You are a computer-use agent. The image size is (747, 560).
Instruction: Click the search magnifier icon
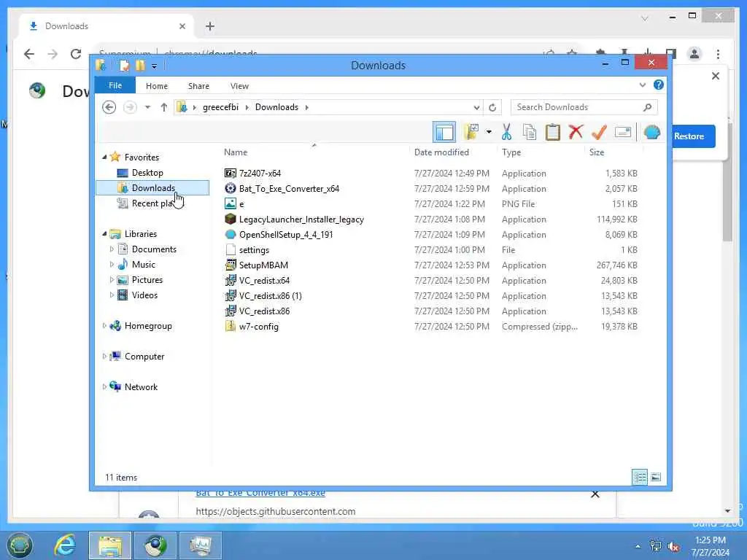pos(648,107)
